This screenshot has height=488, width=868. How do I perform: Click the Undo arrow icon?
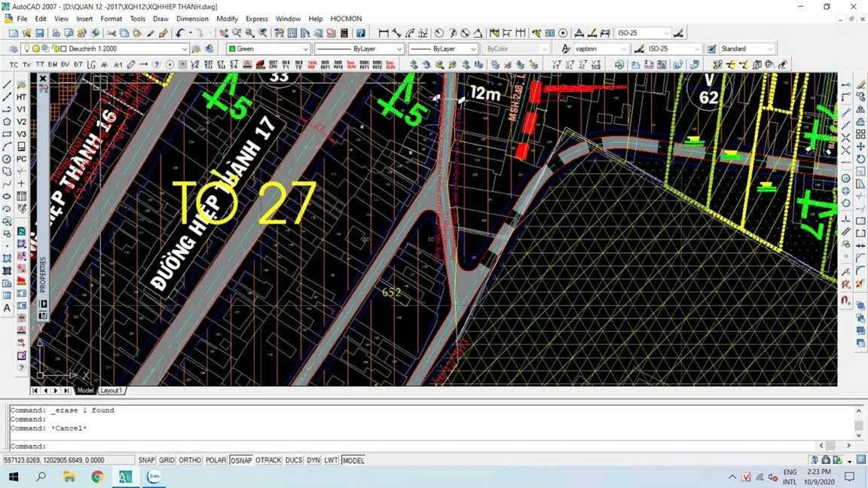tap(180, 33)
